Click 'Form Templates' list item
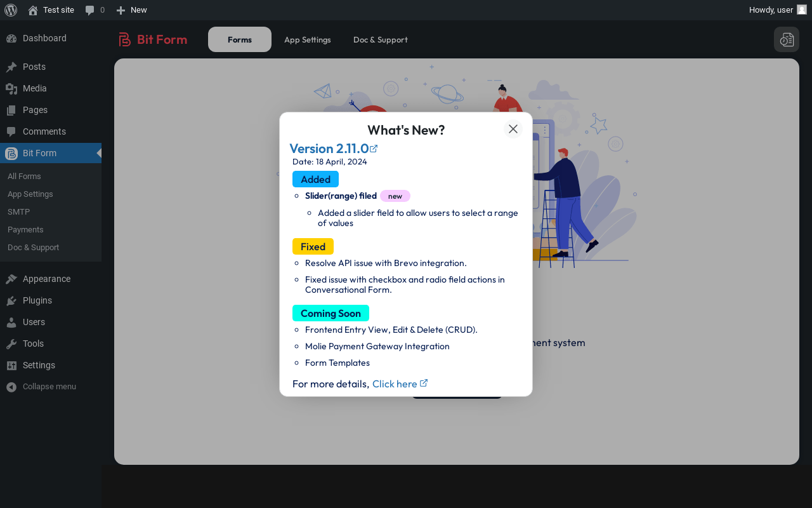812x508 pixels. click(x=337, y=363)
